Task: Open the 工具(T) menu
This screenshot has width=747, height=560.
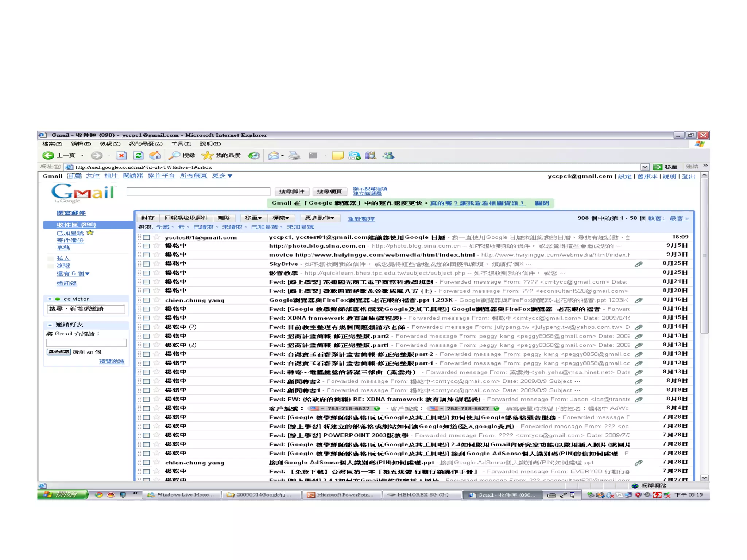Action: (181, 144)
